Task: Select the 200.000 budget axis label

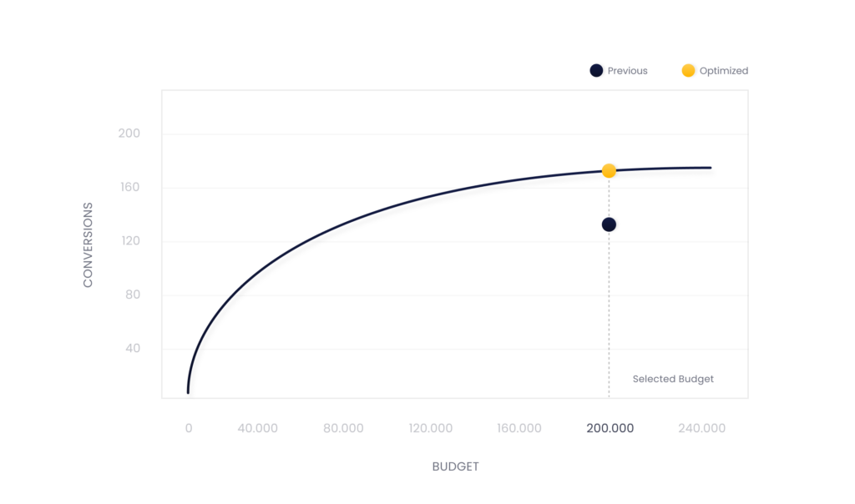Action: pyautogui.click(x=610, y=428)
